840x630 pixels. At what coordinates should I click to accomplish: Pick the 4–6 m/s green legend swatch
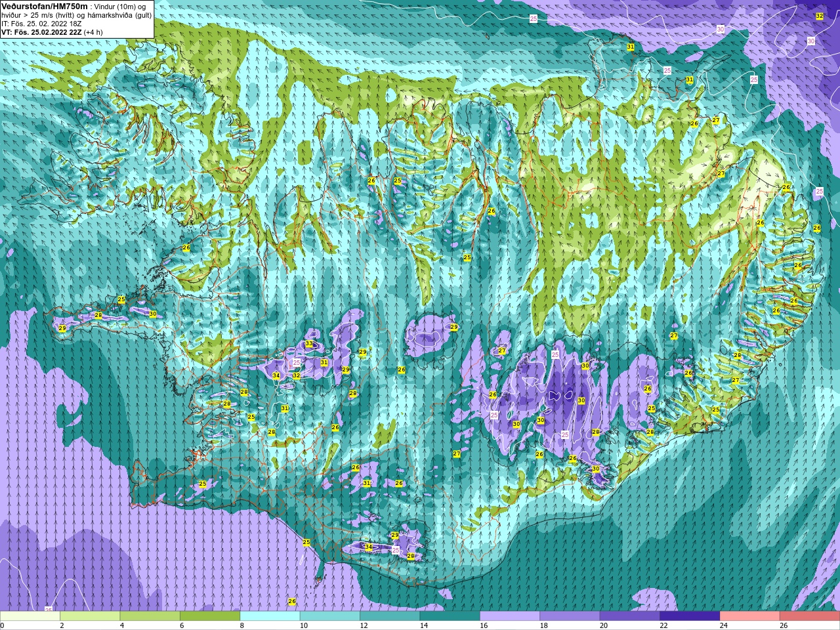point(150,616)
